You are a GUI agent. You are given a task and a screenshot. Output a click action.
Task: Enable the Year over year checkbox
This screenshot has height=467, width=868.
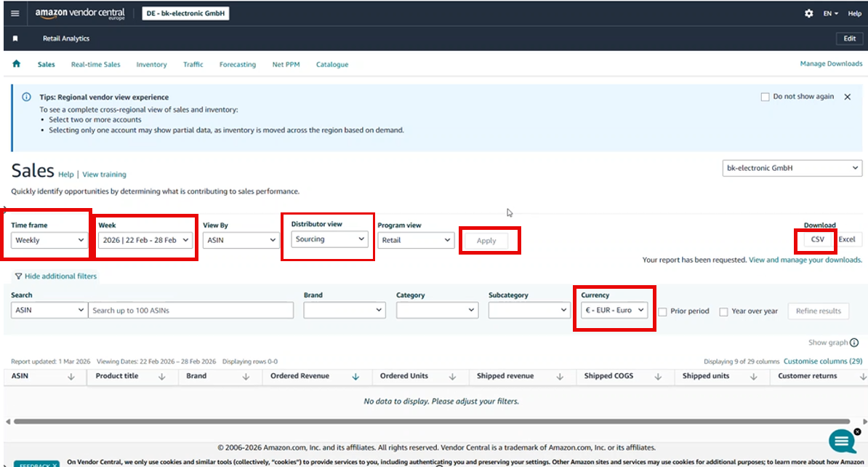click(723, 311)
